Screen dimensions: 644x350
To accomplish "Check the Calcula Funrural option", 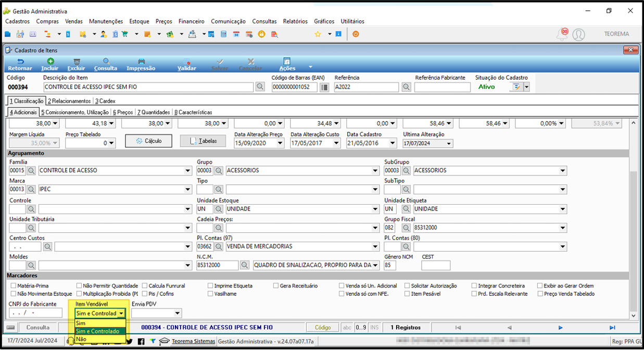I will click(x=145, y=286).
